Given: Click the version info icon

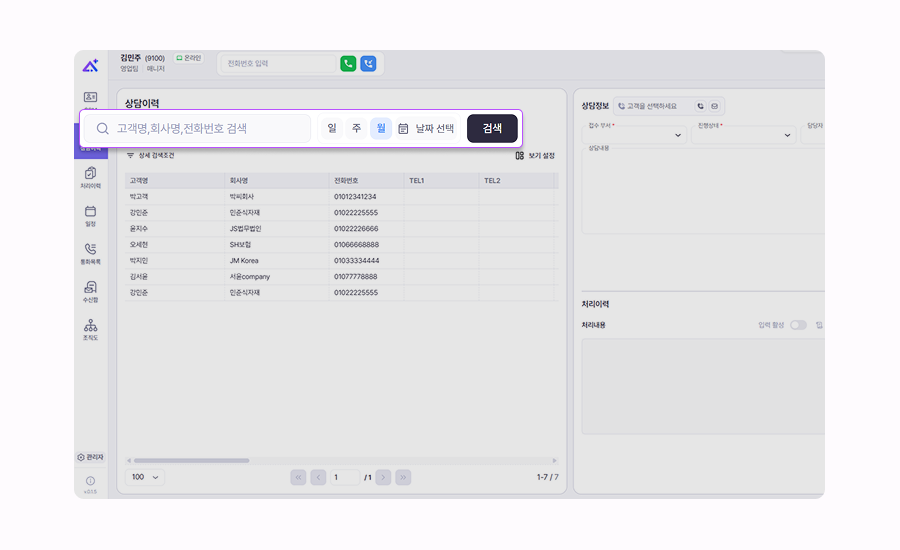Looking at the screenshot, I should tap(91, 481).
